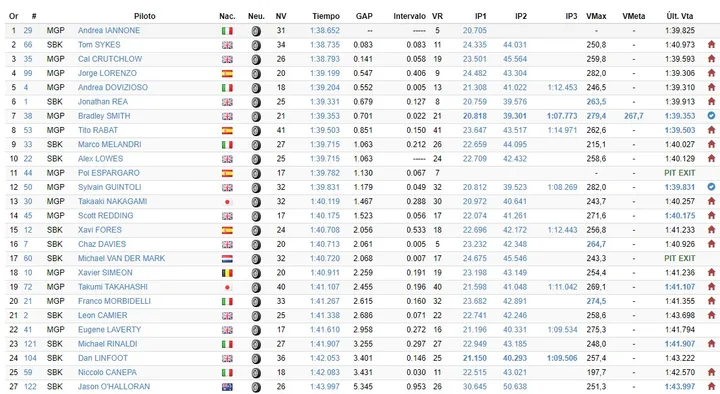Click IP2 value 50.638

(515, 386)
